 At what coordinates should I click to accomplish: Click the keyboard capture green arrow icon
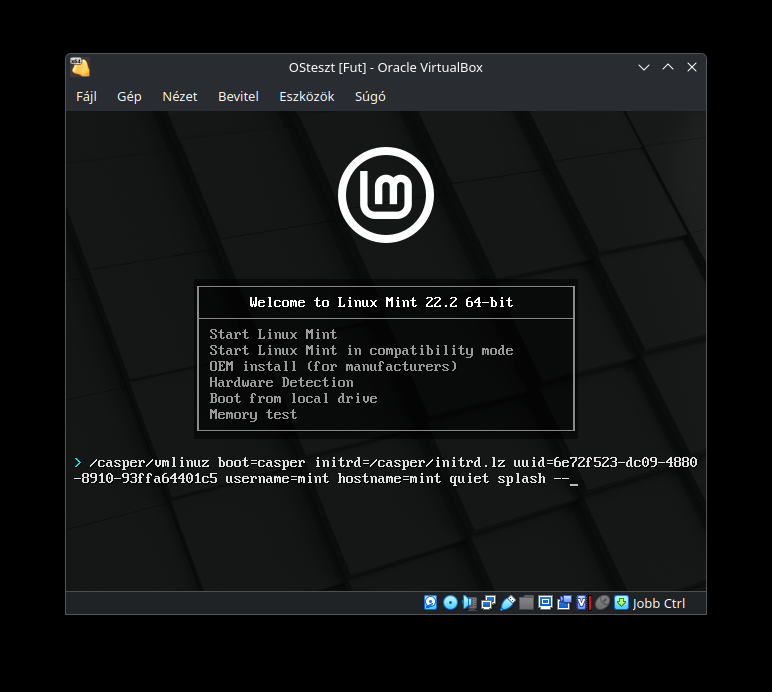(x=621, y=603)
